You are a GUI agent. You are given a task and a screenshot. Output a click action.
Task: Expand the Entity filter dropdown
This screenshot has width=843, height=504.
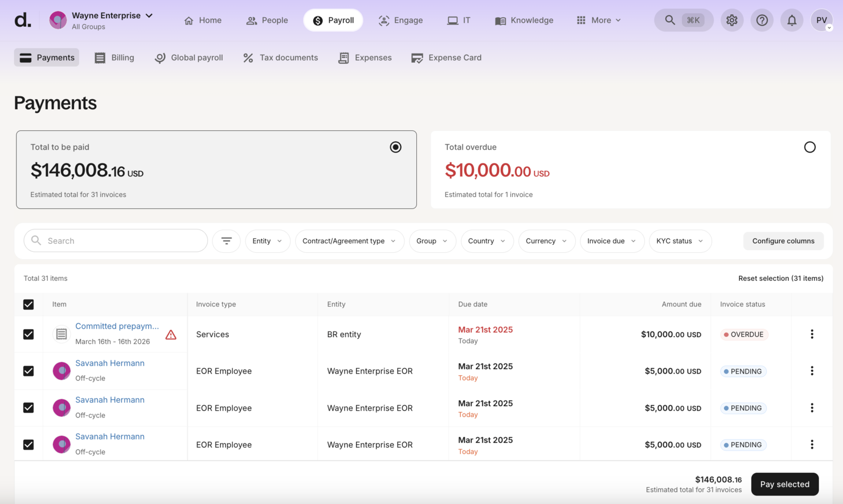(267, 241)
